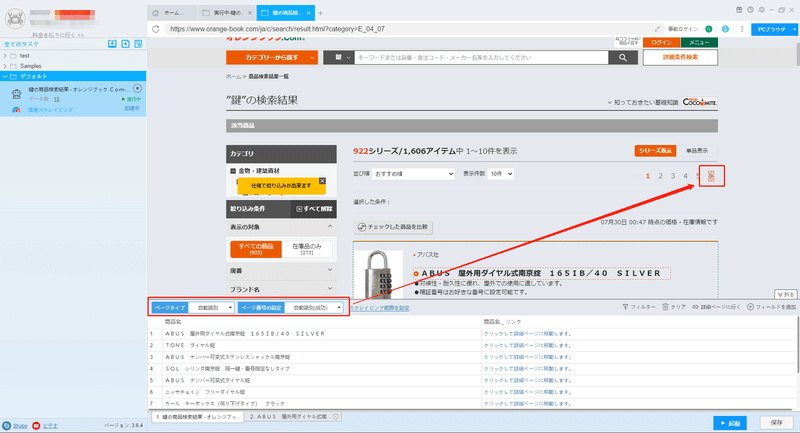Switch to the ホーム tab
This screenshot has width=800, height=433.
[x=172, y=13]
